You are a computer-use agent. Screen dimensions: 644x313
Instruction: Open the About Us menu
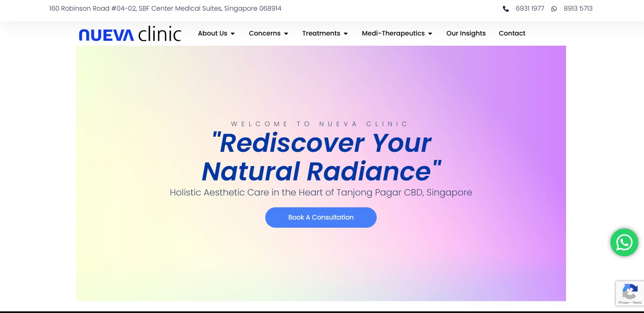213,33
